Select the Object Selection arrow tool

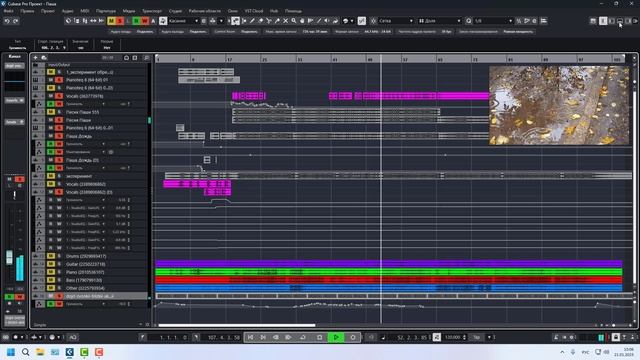pos(236,21)
